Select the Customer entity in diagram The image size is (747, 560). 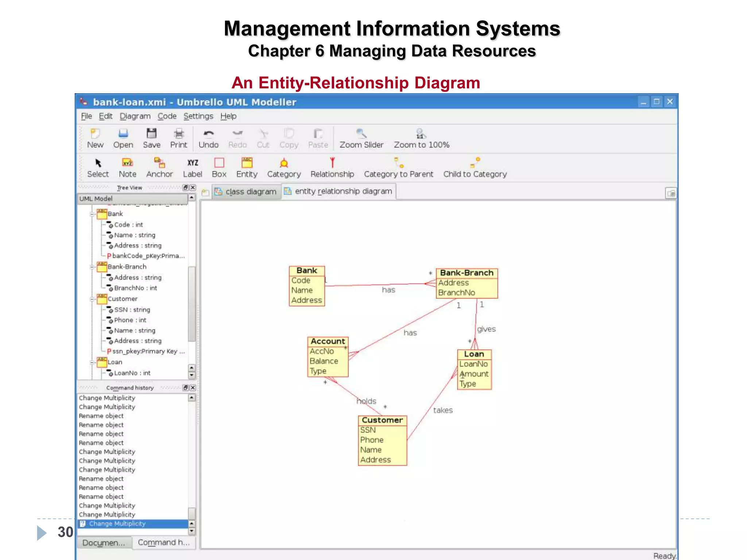tap(382, 420)
